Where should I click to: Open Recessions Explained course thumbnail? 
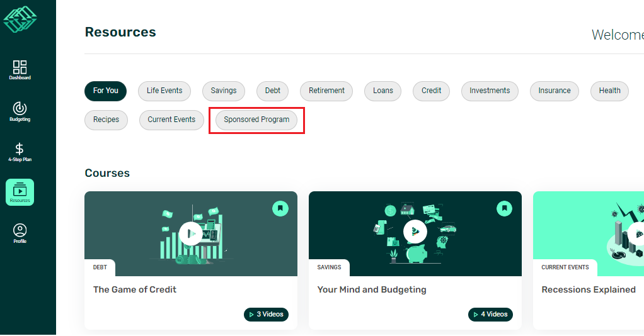[588, 233]
